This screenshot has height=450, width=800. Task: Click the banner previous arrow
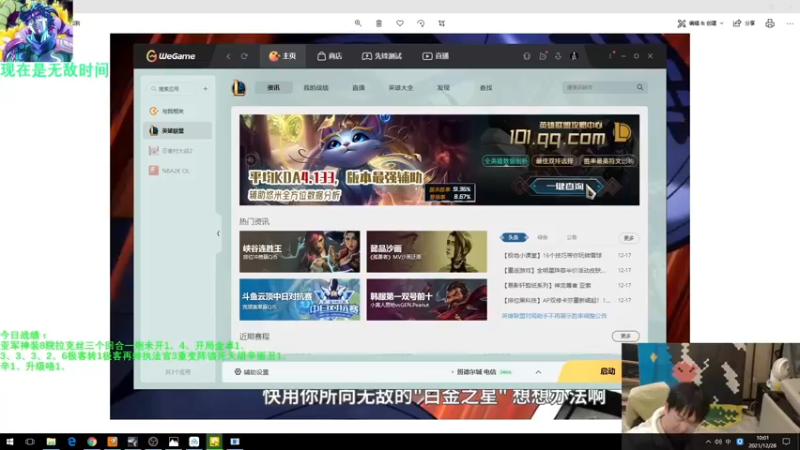(250, 160)
